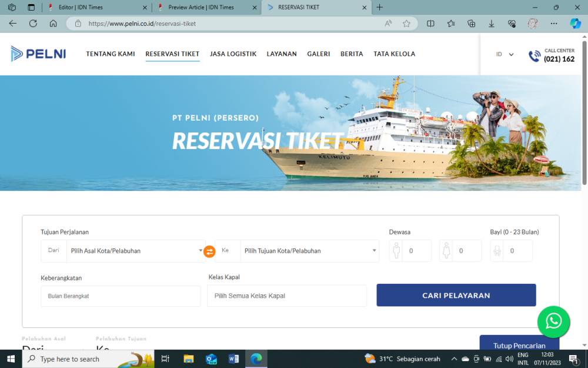Toggle split screen in browser toolbar
This screenshot has width=588, height=368.
click(x=430, y=24)
